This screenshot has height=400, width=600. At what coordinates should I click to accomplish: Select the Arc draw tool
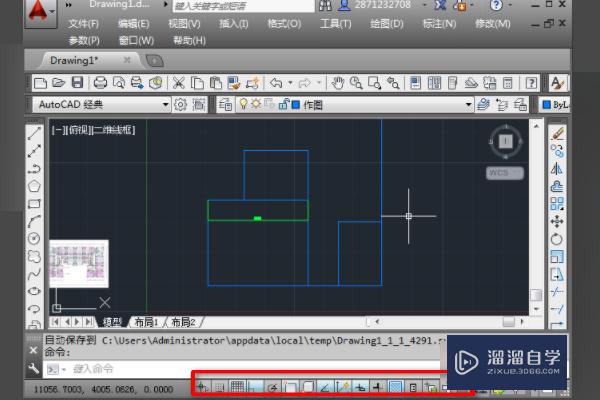coord(34,221)
